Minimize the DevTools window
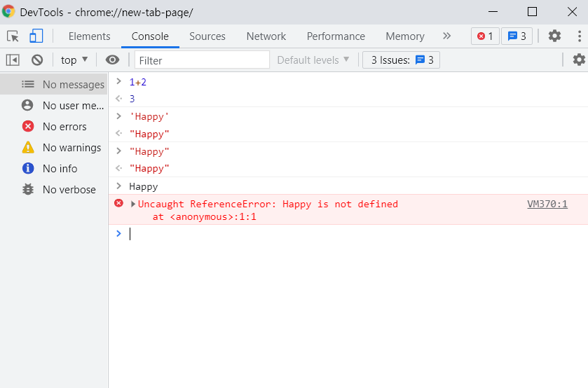Image resolution: width=588 pixels, height=388 pixels. 493,12
